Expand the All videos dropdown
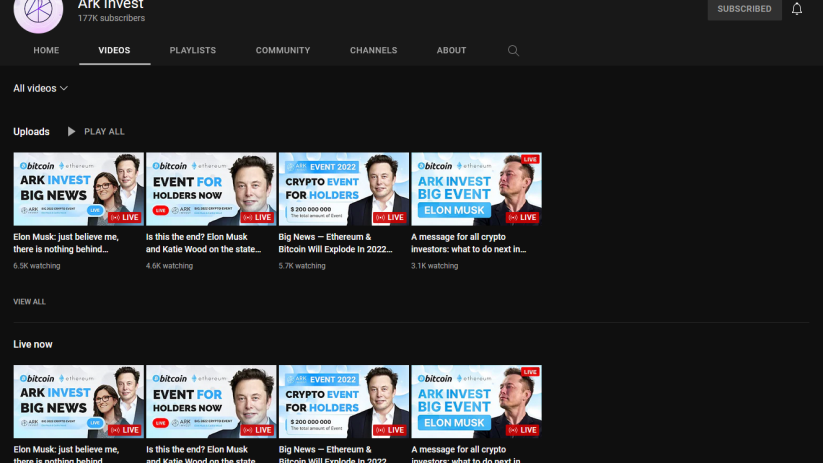This screenshot has width=823, height=463. pyautogui.click(x=40, y=88)
